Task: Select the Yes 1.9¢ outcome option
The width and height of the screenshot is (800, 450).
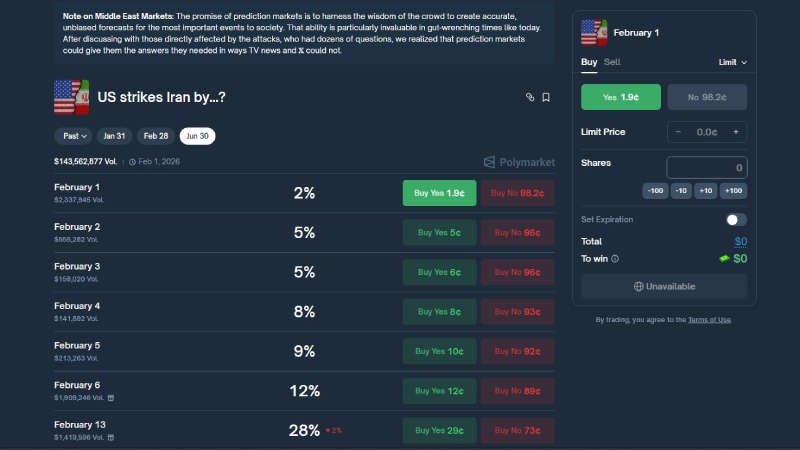Action: pos(621,97)
